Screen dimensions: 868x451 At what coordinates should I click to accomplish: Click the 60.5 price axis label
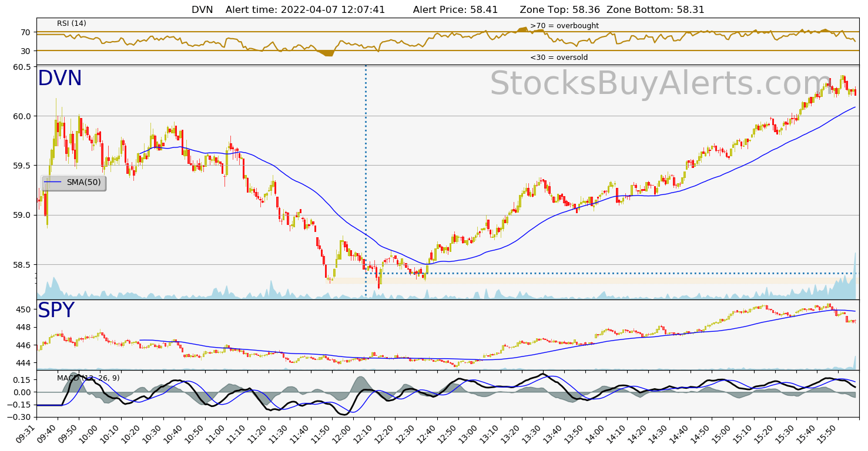pyautogui.click(x=22, y=67)
